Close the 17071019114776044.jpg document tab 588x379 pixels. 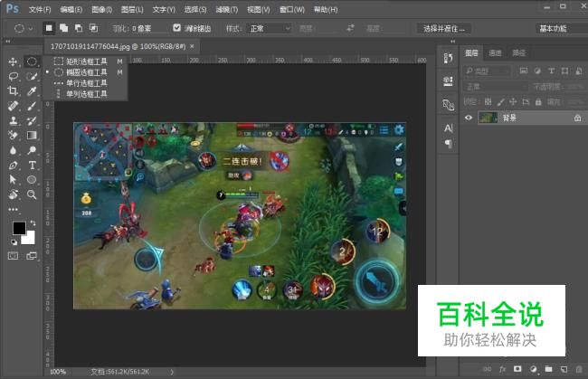[192, 46]
